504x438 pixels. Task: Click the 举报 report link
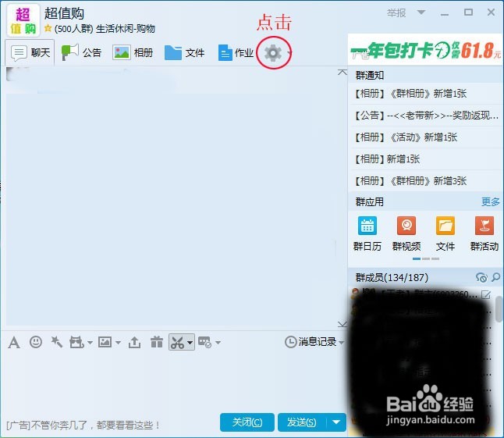[396, 13]
